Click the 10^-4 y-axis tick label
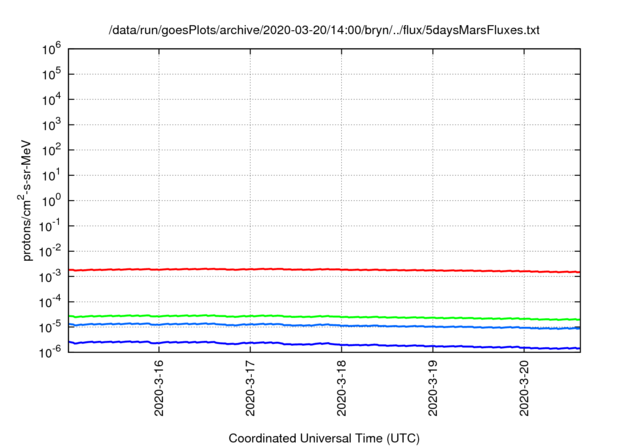This screenshot has height=448, width=640. coord(50,302)
